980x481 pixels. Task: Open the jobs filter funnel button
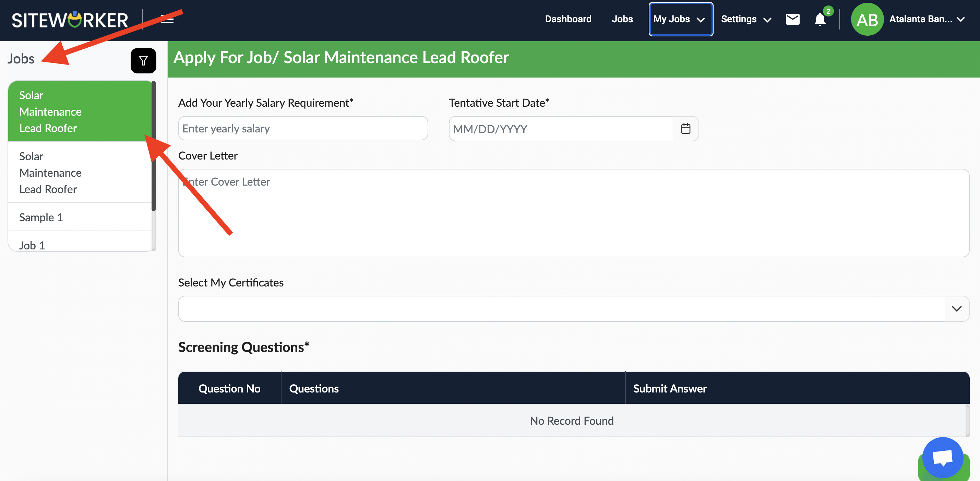pos(143,60)
